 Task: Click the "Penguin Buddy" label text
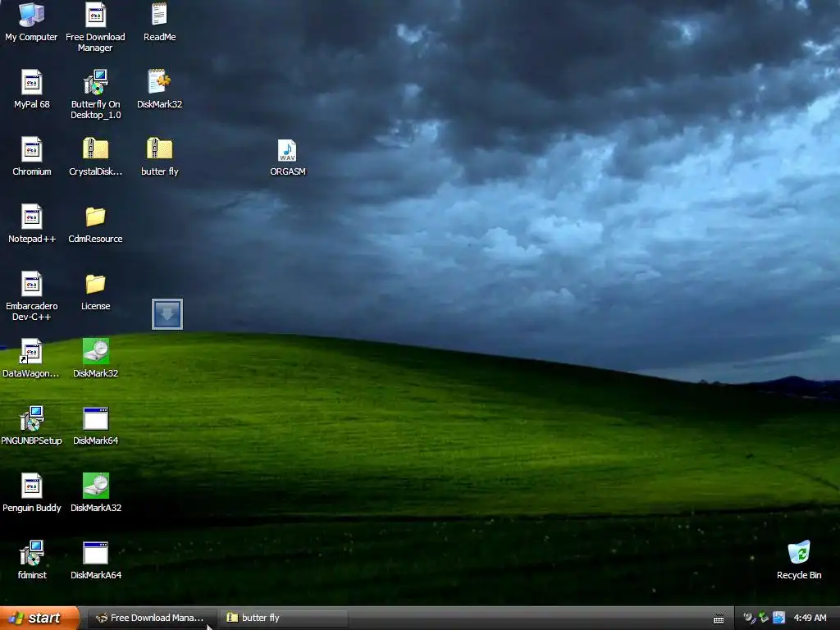pos(32,508)
